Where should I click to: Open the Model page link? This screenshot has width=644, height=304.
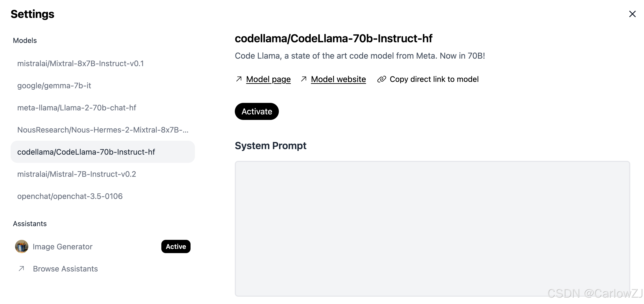click(268, 79)
